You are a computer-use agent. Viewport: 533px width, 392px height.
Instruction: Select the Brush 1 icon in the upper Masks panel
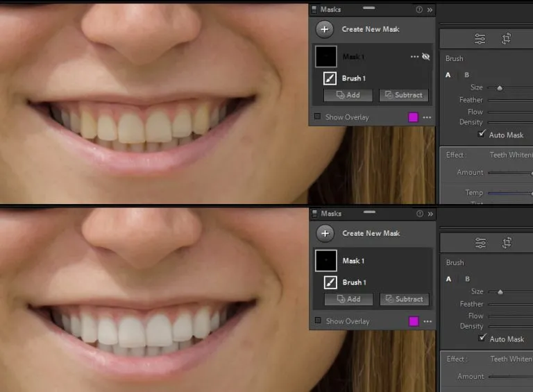click(x=330, y=78)
